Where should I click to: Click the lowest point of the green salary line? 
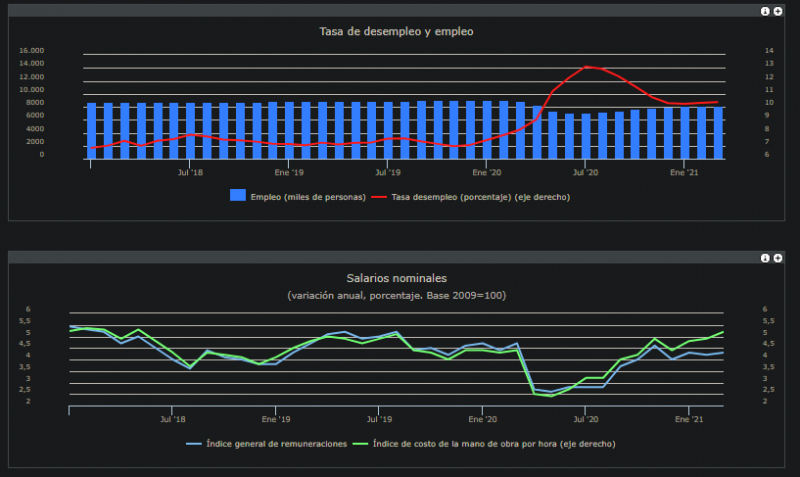(x=551, y=396)
